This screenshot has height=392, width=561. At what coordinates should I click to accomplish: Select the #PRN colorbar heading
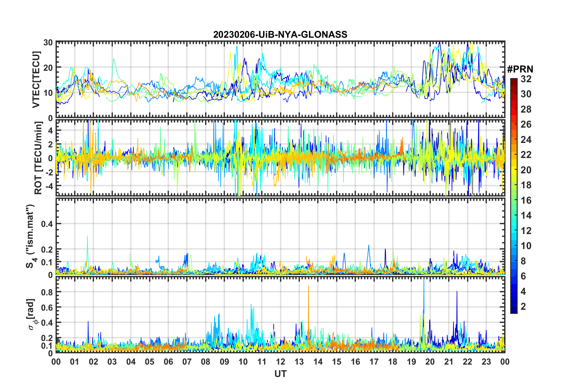click(520, 69)
